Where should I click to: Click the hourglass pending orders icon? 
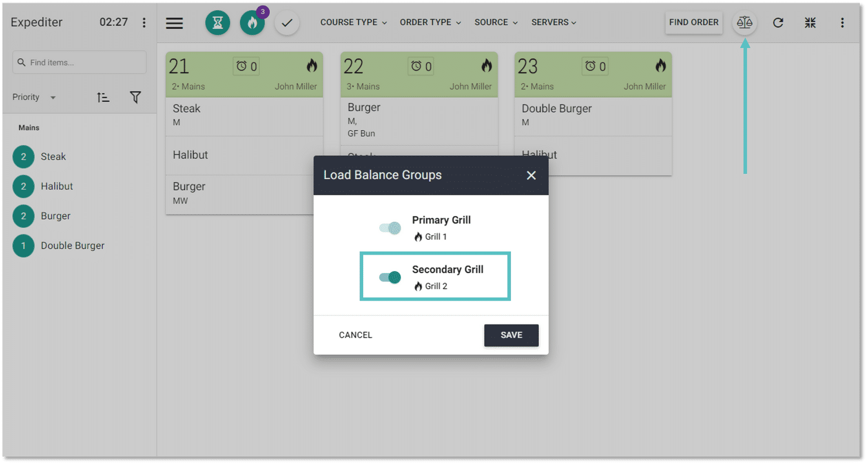[x=218, y=23]
